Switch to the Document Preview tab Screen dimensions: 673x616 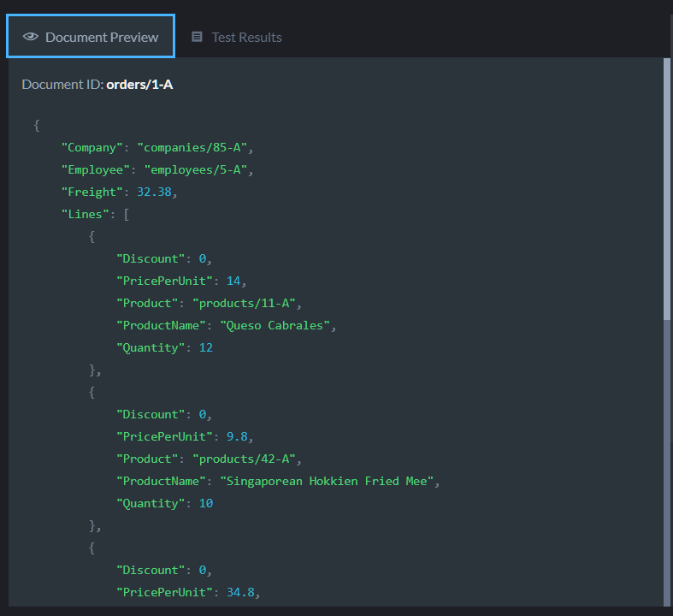pos(91,37)
